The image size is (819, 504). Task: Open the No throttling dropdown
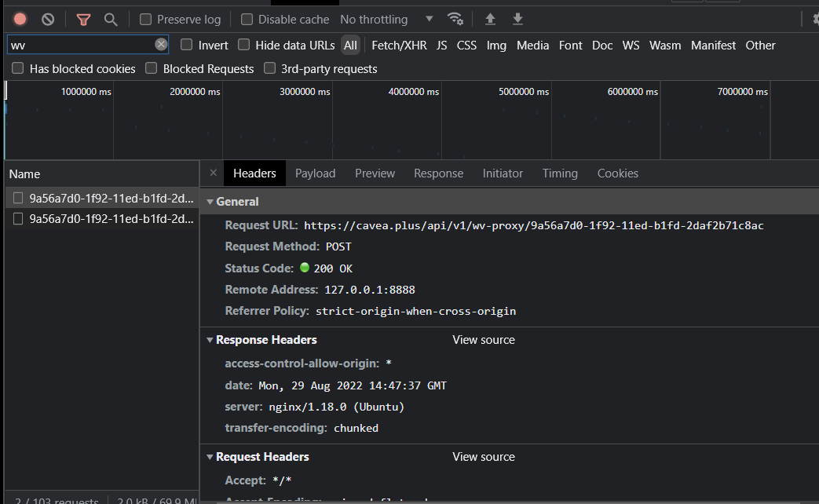point(386,19)
